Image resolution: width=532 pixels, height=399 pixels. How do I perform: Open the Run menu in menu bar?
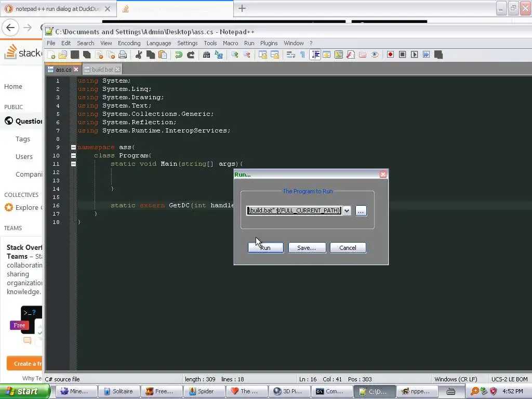pyautogui.click(x=249, y=43)
